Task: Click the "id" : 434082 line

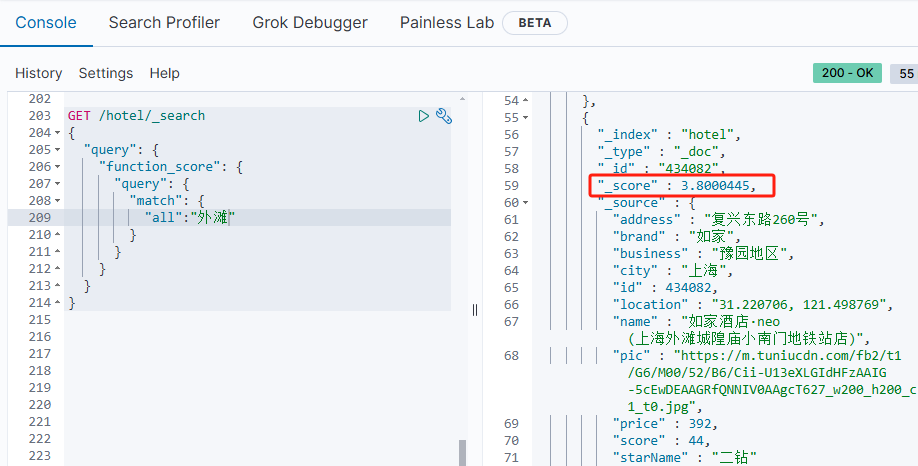Action: pos(665,287)
